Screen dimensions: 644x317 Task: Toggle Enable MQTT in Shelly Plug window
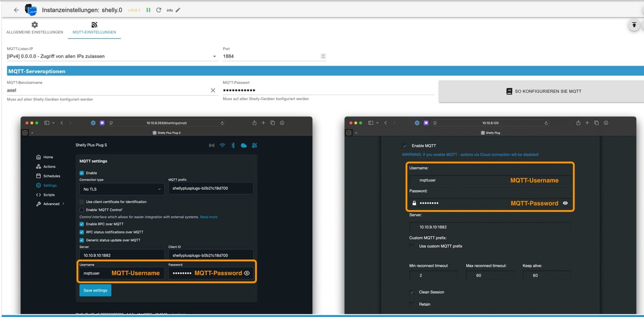(x=405, y=146)
